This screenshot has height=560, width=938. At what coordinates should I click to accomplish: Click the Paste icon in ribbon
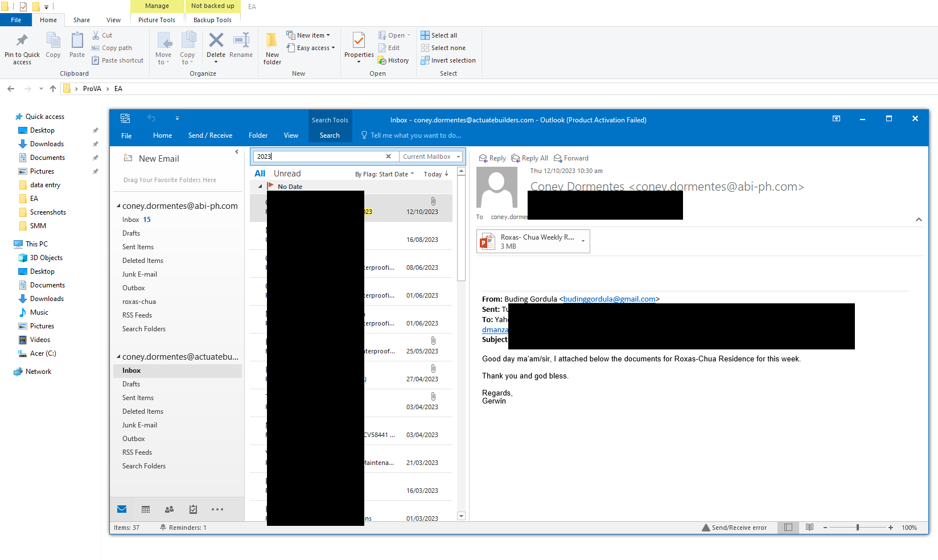pos(77,41)
